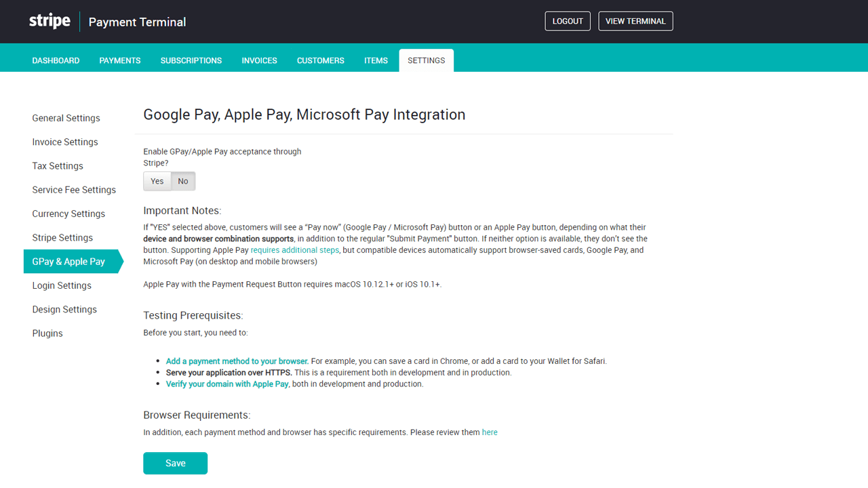
Task: Open the Items tab
Action: coord(376,60)
